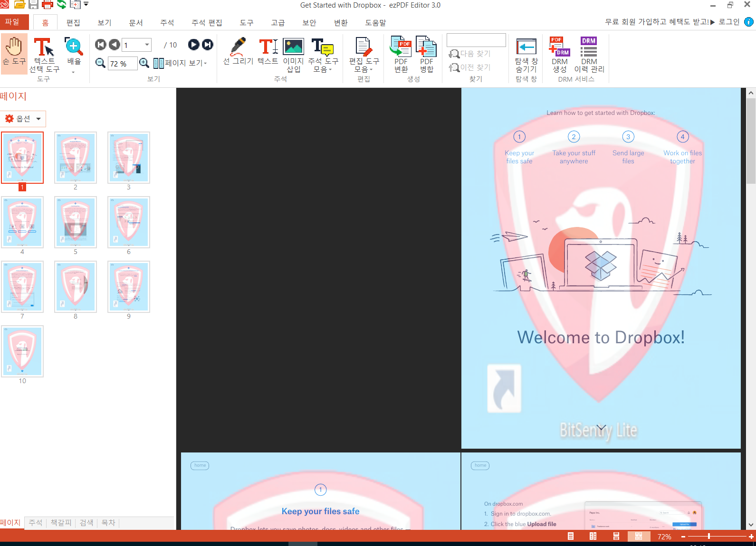Open the quick access toolbar customize arrow
Screen dimensions: 756x546
click(x=86, y=4)
